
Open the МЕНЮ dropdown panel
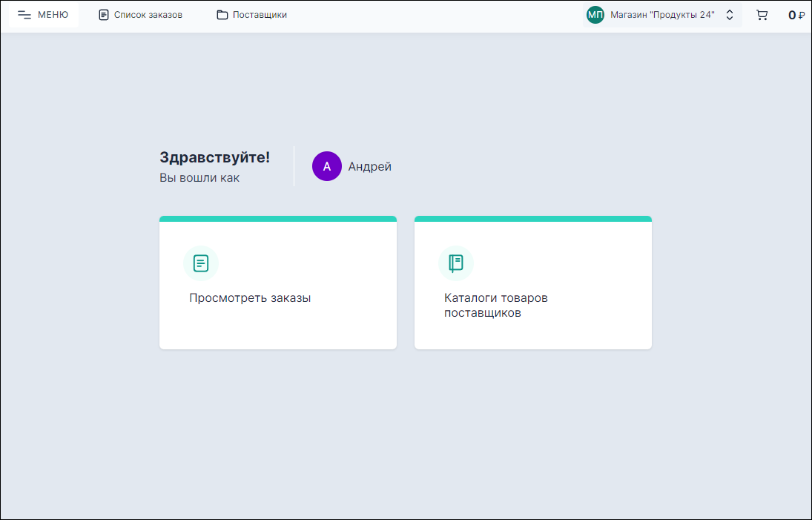(42, 14)
